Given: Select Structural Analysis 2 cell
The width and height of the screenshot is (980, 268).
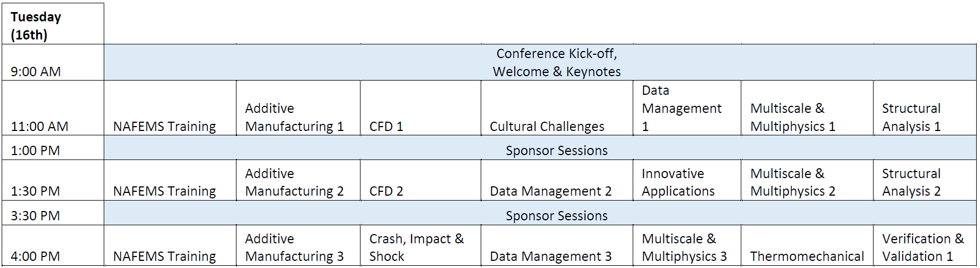Looking at the screenshot, I should pos(925,180).
